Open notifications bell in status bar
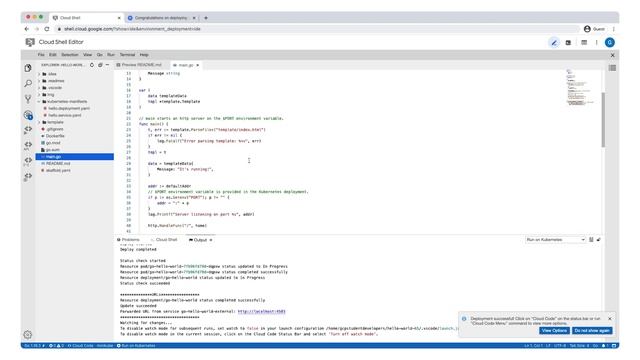 [604, 346]
